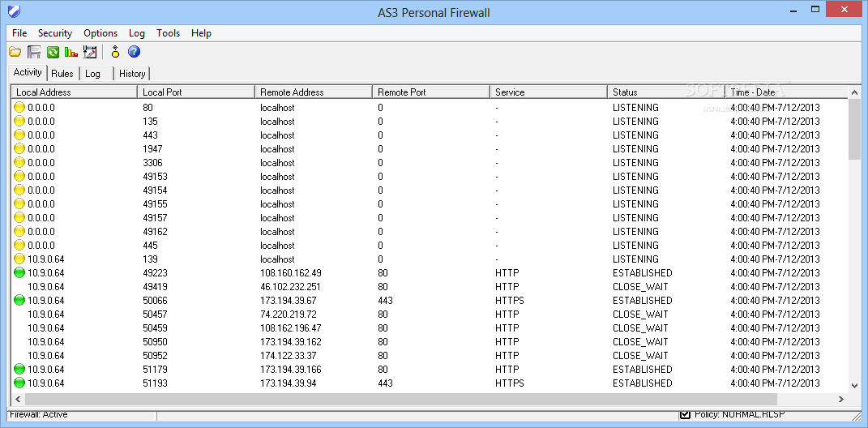This screenshot has width=868, height=428.
Task: Click the open folder toolbar icon
Action: pos(15,53)
